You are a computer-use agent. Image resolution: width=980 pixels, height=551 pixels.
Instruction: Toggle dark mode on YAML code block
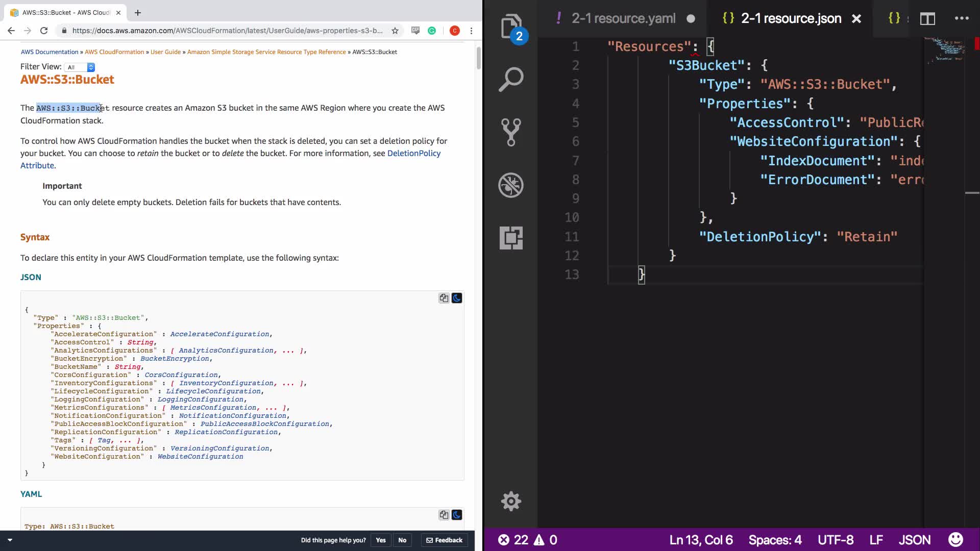(x=457, y=515)
